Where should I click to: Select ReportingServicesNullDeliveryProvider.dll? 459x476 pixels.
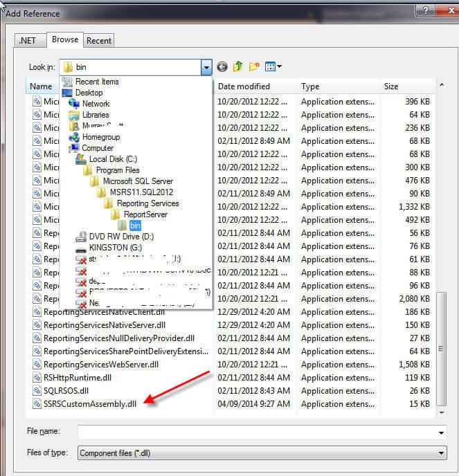click(119, 338)
